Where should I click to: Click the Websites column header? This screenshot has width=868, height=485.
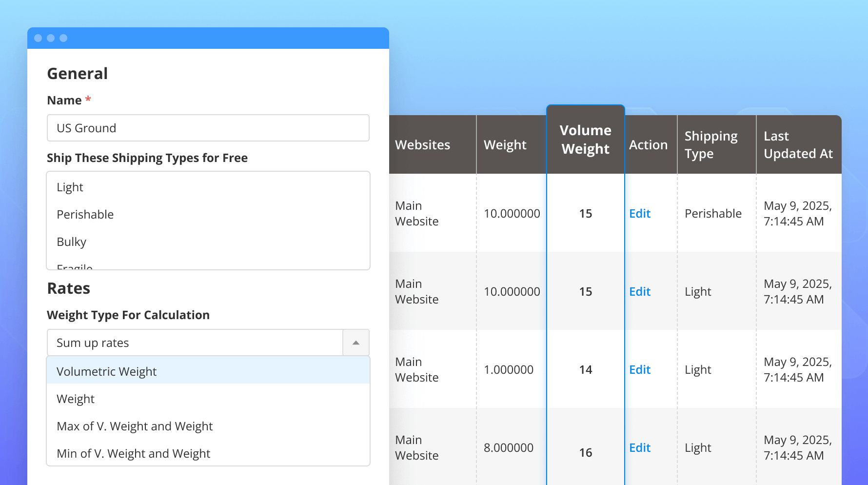point(422,145)
